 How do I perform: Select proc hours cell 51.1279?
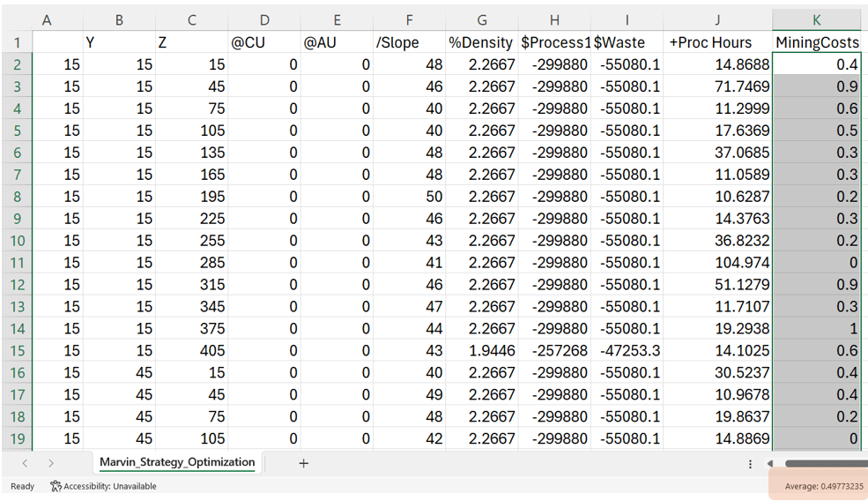point(717,285)
